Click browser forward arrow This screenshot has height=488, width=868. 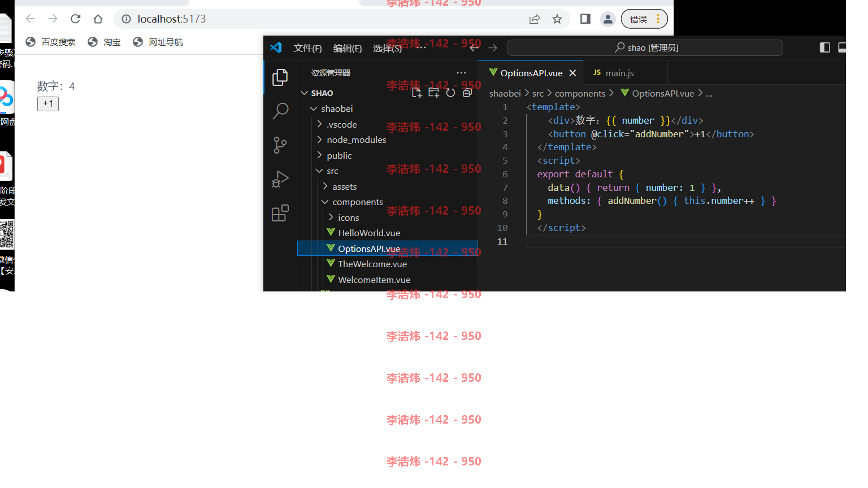tap(53, 19)
